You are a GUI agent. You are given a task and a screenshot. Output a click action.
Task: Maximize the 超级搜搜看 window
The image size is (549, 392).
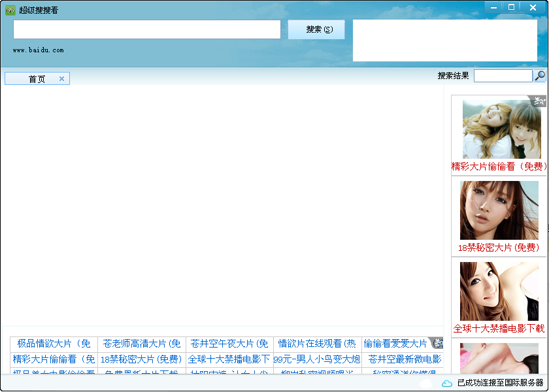(x=511, y=7)
